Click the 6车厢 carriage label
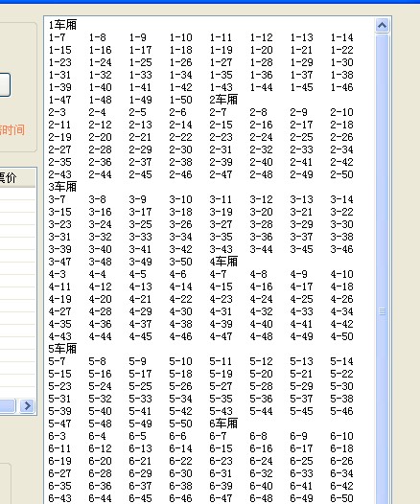Screen dimensions: 420x504 pyautogui.click(x=223, y=424)
